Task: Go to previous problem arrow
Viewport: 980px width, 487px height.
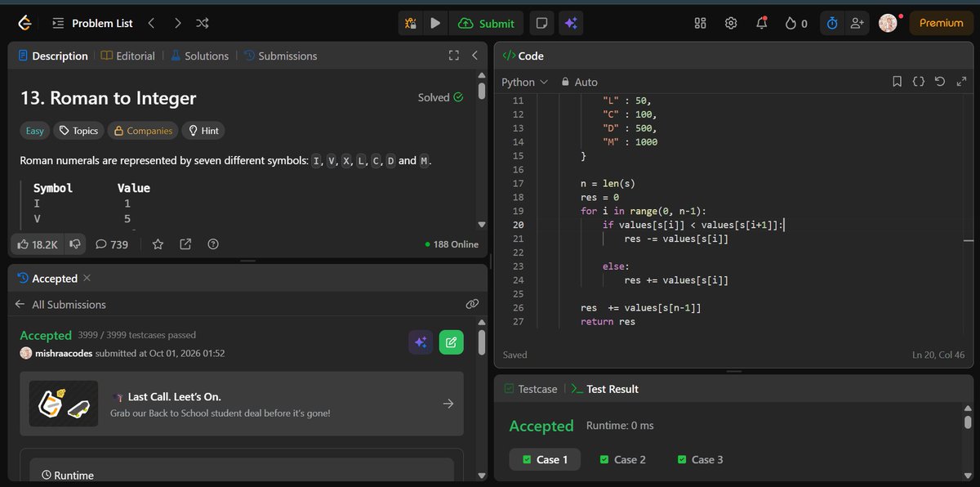Action: coord(151,23)
